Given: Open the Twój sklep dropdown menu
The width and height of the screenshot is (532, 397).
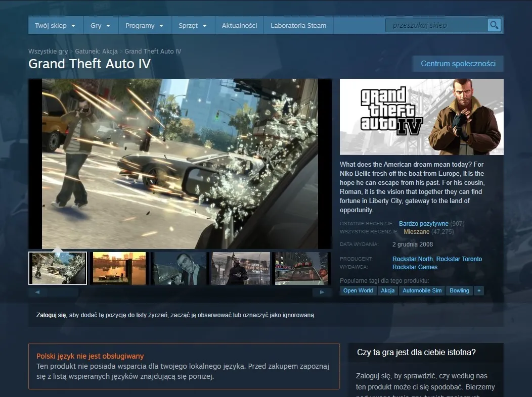Looking at the screenshot, I should (55, 25).
